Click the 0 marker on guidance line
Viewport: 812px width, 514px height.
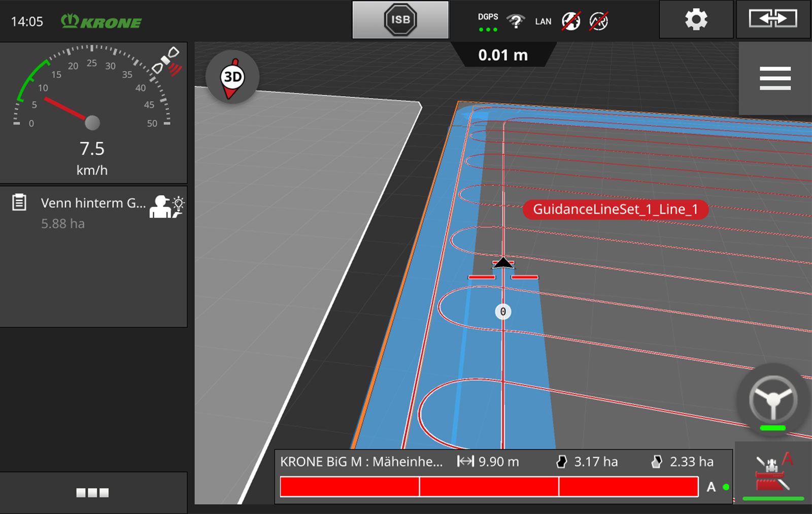[503, 312]
